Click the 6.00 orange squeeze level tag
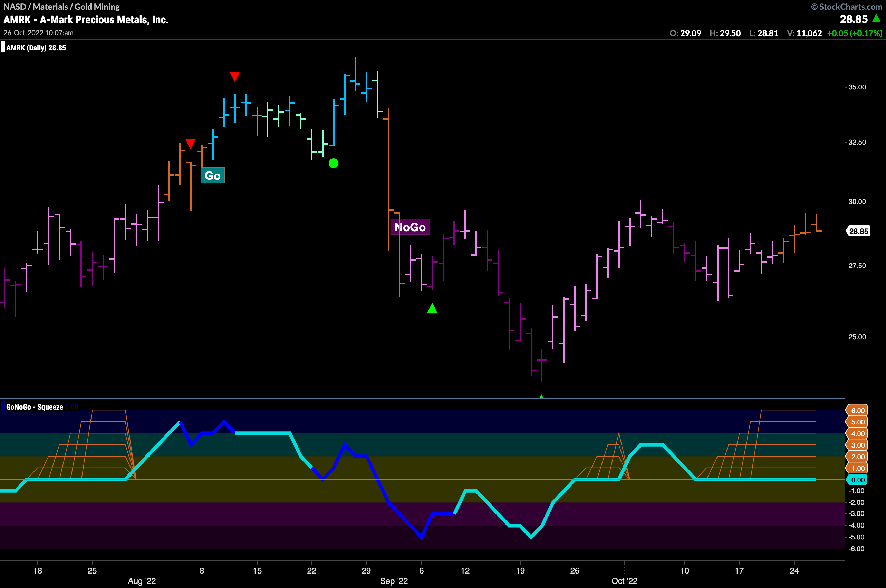 tap(857, 410)
